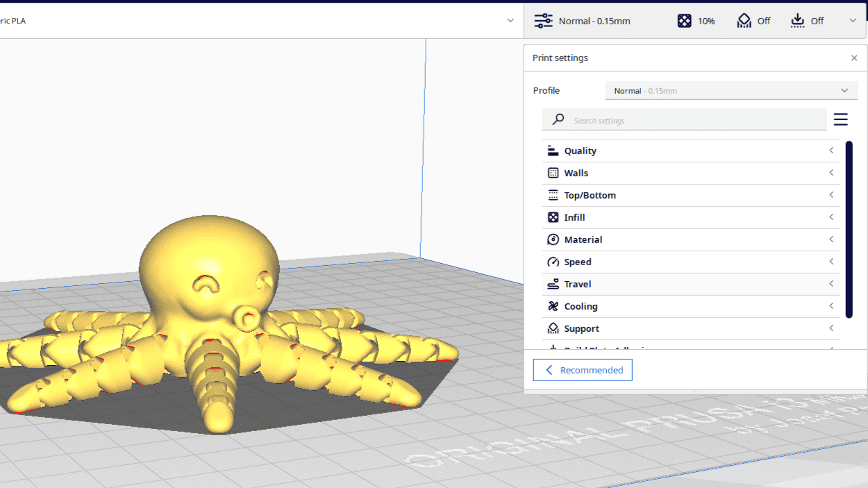This screenshot has height=488, width=868.
Task: Click the Cooling fan icon
Action: pyautogui.click(x=553, y=306)
